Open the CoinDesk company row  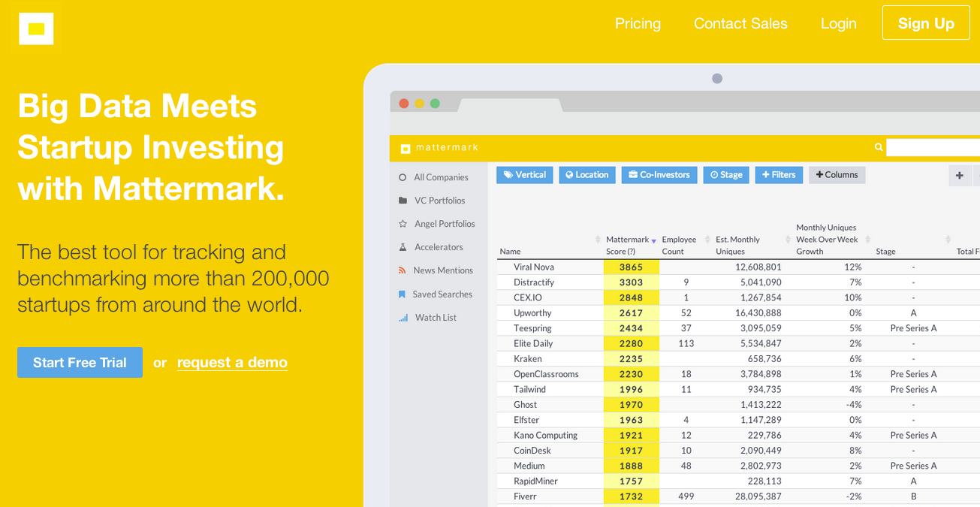(x=738, y=451)
